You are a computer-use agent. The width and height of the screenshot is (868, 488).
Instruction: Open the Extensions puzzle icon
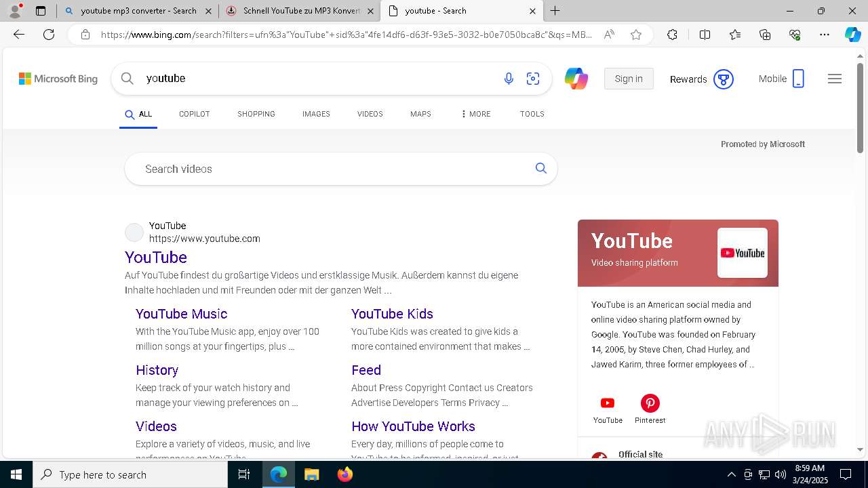672,35
